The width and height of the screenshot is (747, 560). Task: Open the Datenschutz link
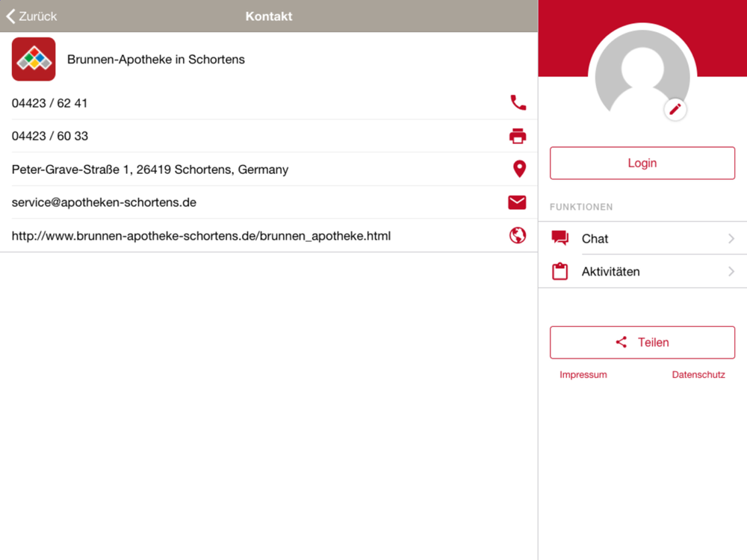[698, 375]
